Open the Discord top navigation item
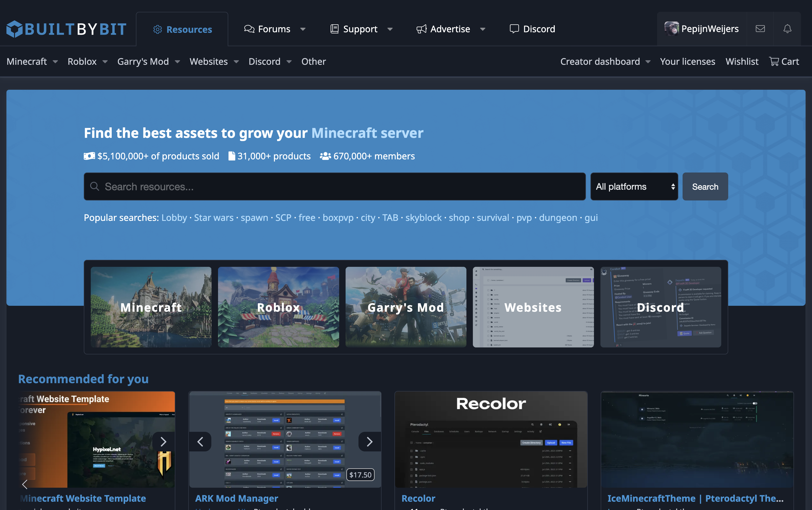This screenshot has height=510, width=812. [532, 29]
